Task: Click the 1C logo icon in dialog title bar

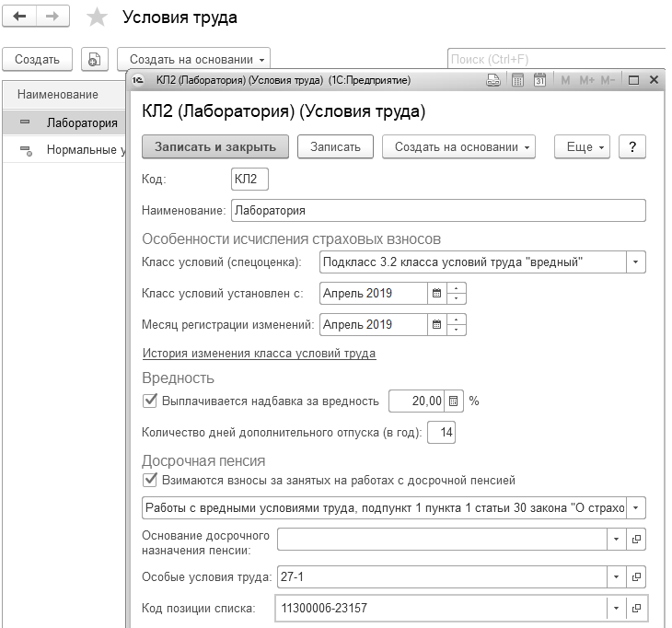Action: click(137, 80)
